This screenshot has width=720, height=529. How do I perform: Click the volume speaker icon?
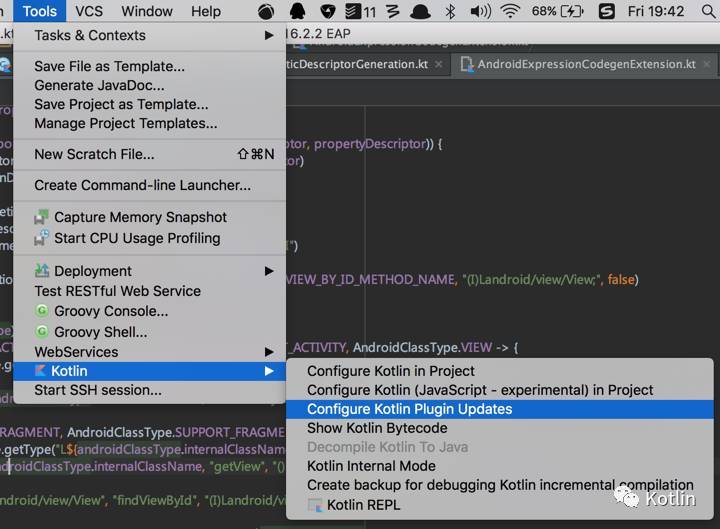pos(480,11)
